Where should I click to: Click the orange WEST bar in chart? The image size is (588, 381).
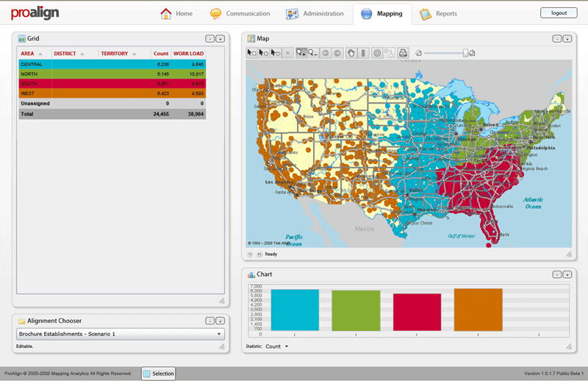click(478, 310)
